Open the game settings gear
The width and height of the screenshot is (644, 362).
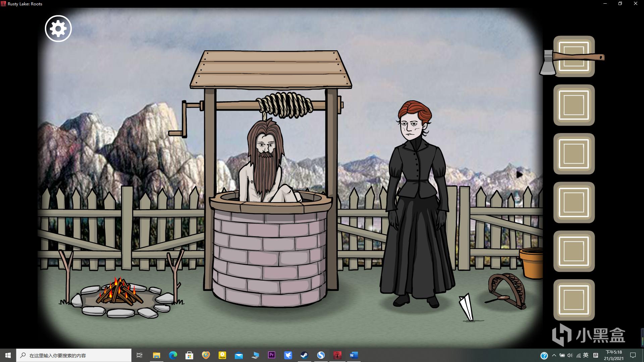coord(58,28)
